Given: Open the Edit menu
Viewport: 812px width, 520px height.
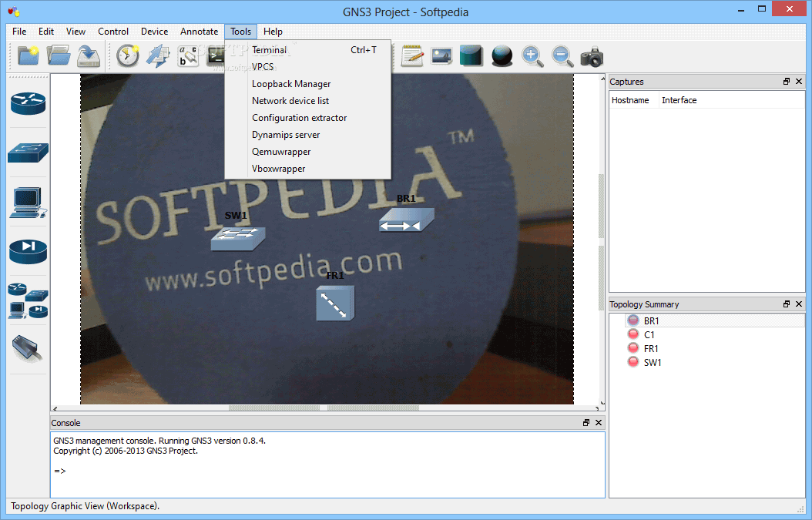Looking at the screenshot, I should click(x=46, y=32).
